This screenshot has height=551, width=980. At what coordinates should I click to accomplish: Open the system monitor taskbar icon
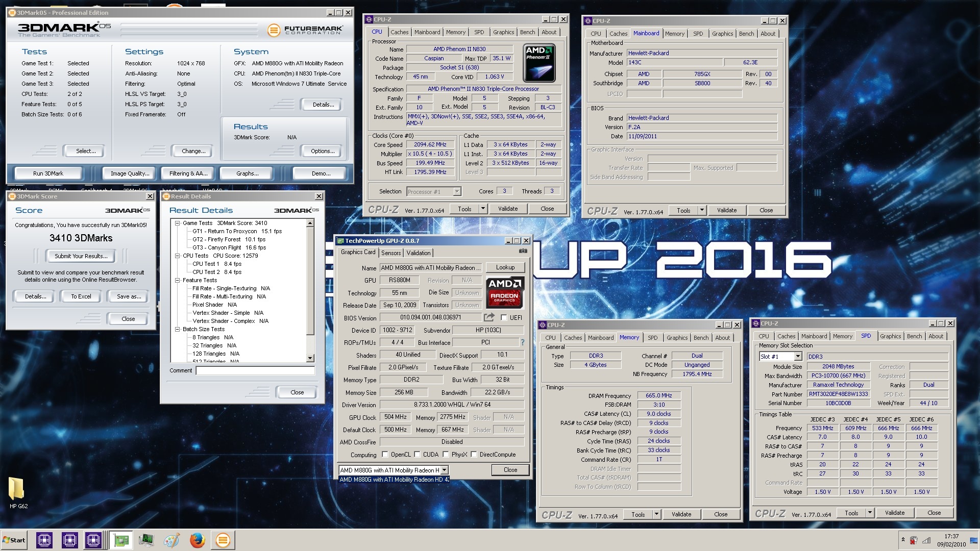coord(146,540)
